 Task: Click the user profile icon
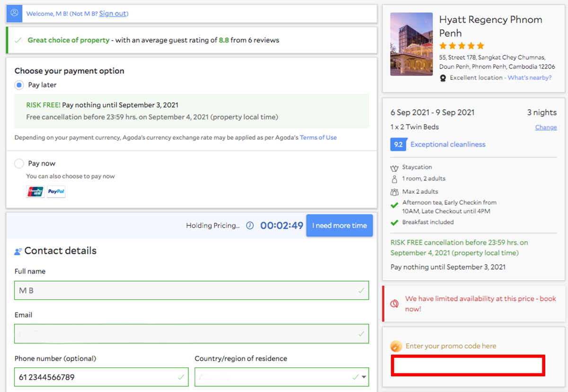click(x=14, y=13)
